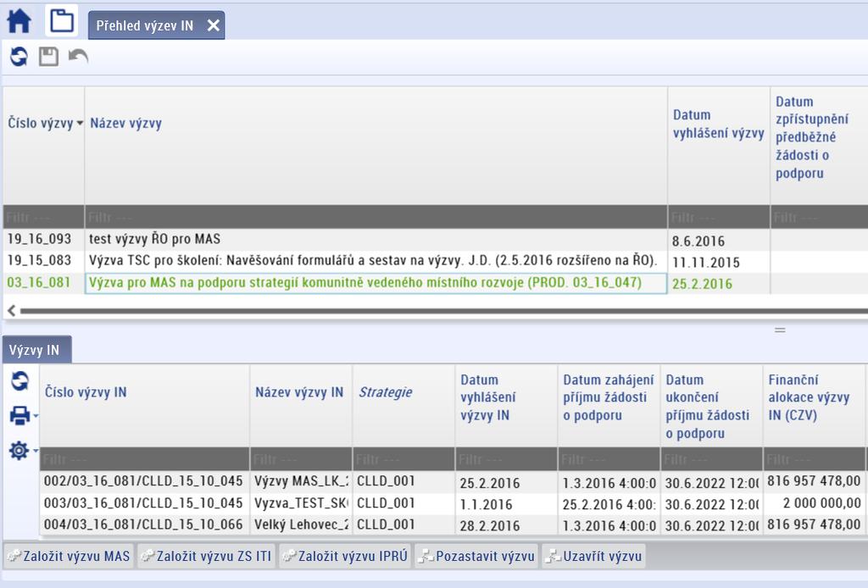Click Uzavřít výzvu button
The height and width of the screenshot is (588, 868).
[x=593, y=556]
